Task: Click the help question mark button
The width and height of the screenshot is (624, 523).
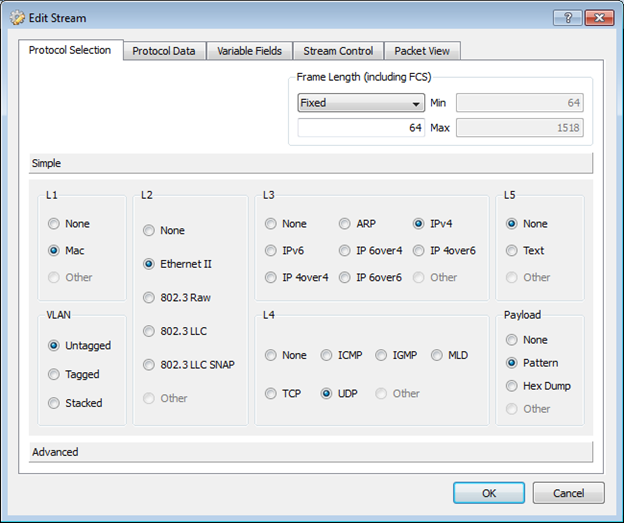Action: coord(568,18)
